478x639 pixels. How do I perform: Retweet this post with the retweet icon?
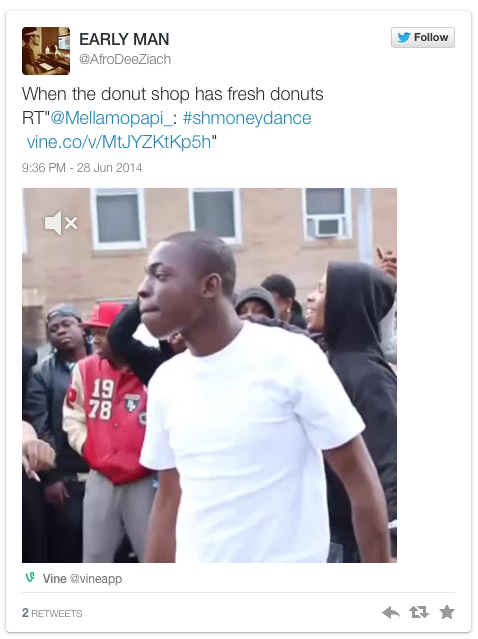[x=419, y=612]
